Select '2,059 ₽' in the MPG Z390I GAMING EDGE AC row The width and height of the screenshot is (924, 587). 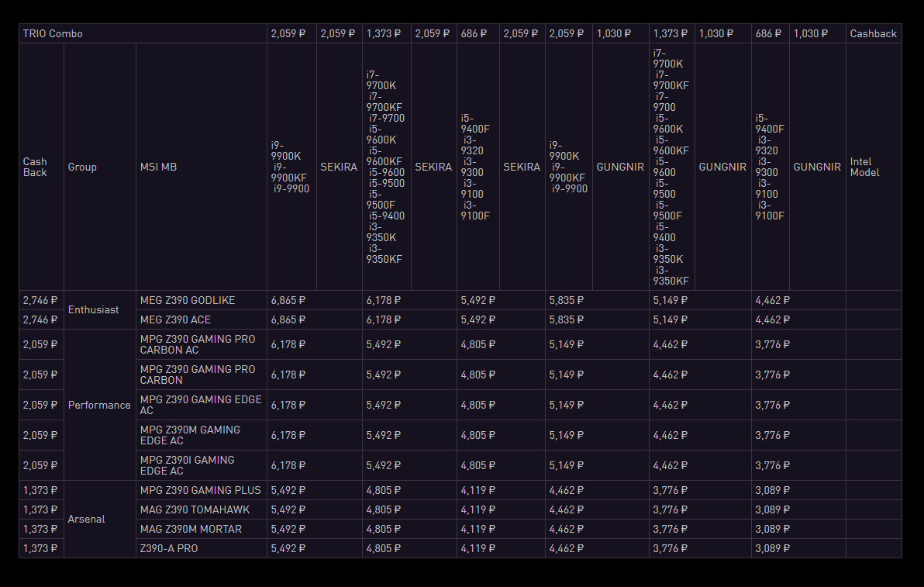tap(40, 465)
